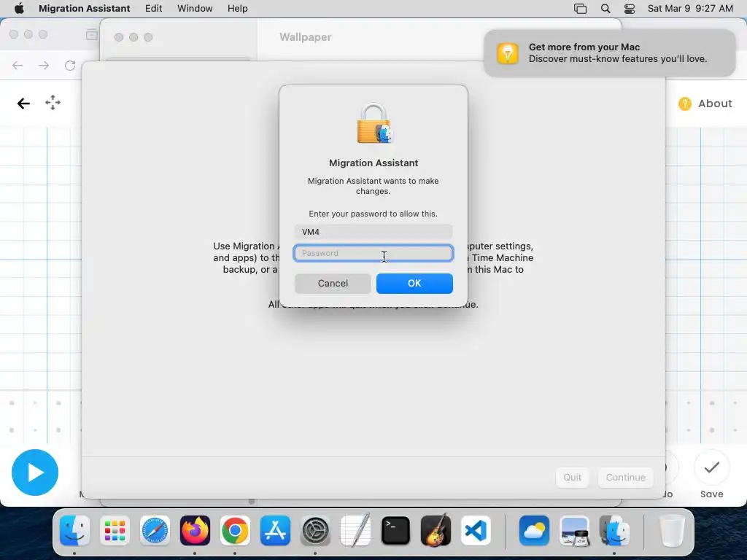747x560 pixels.
Task: Open Firefox from the Dock
Action: pos(195,531)
